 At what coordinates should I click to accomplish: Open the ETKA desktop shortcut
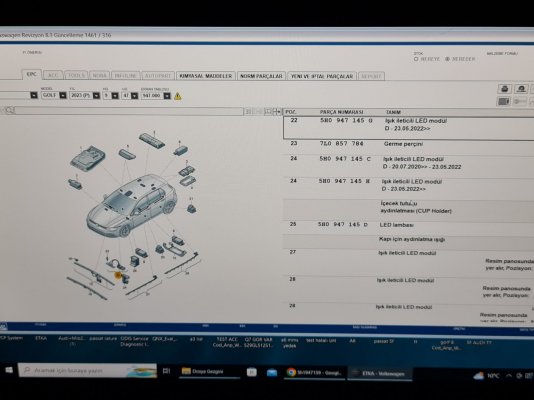tap(41, 338)
